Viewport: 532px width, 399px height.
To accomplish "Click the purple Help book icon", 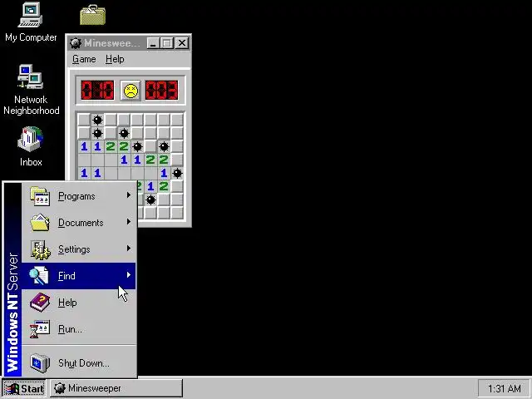I will [x=40, y=303].
